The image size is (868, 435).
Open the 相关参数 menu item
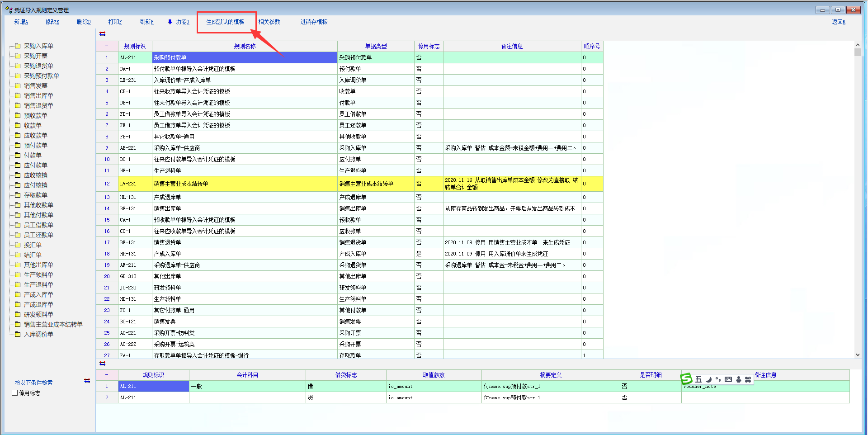[x=269, y=22]
